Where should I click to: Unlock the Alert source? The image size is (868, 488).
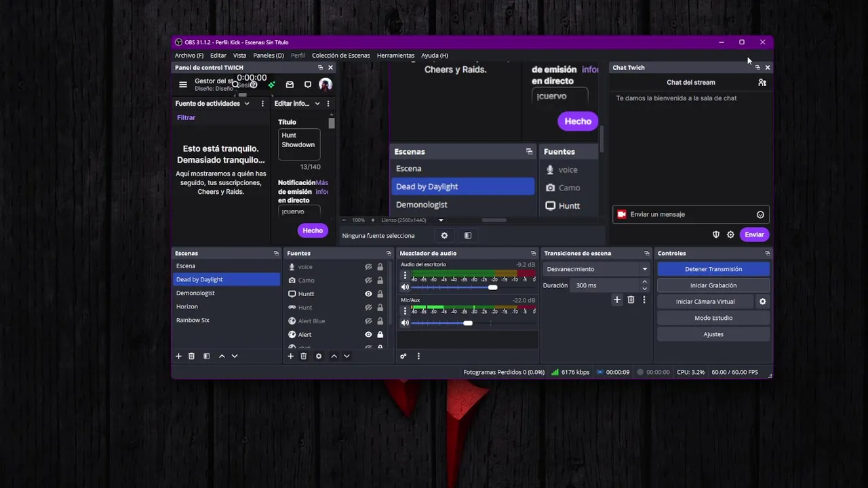pos(380,335)
